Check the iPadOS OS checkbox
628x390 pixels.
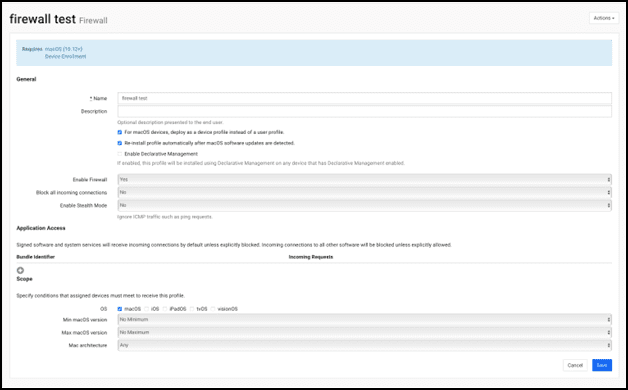tap(165, 309)
